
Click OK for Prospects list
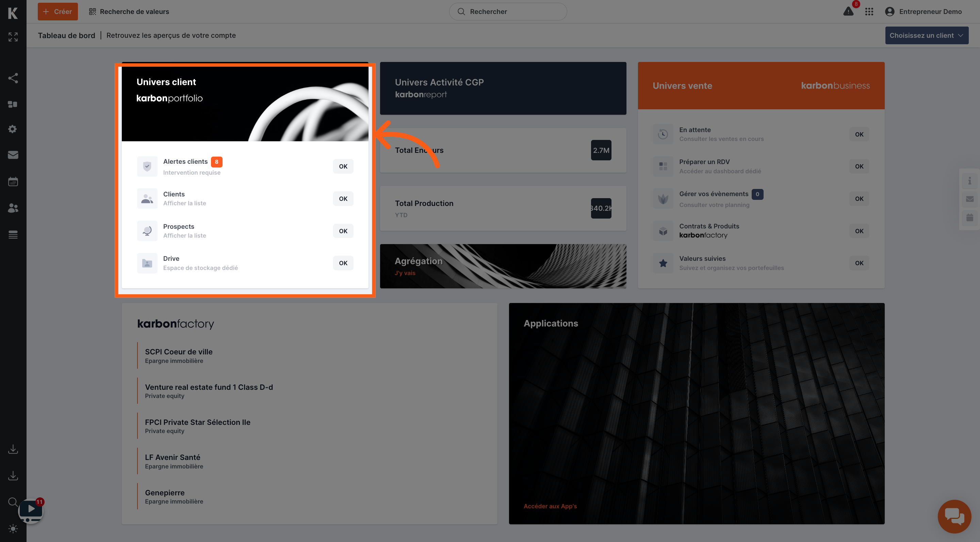(343, 231)
